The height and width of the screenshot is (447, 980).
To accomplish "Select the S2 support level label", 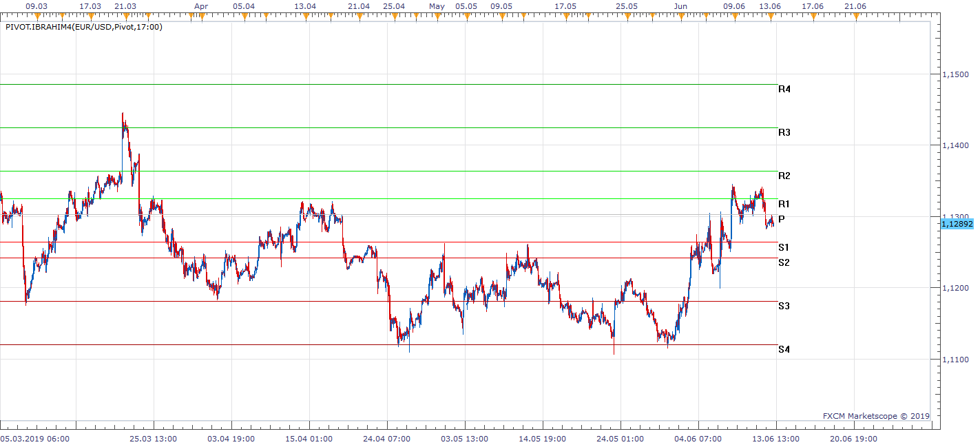I will click(784, 262).
